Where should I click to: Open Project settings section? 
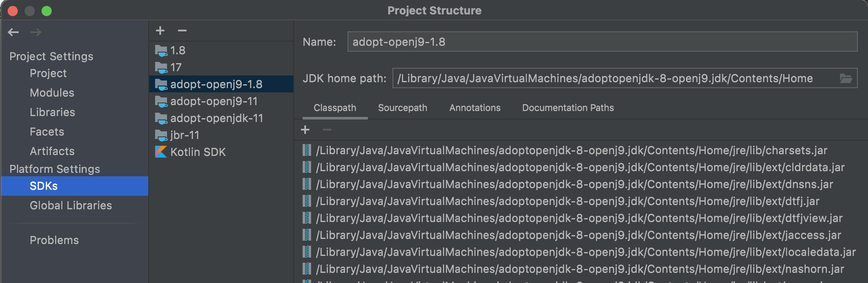tap(48, 73)
